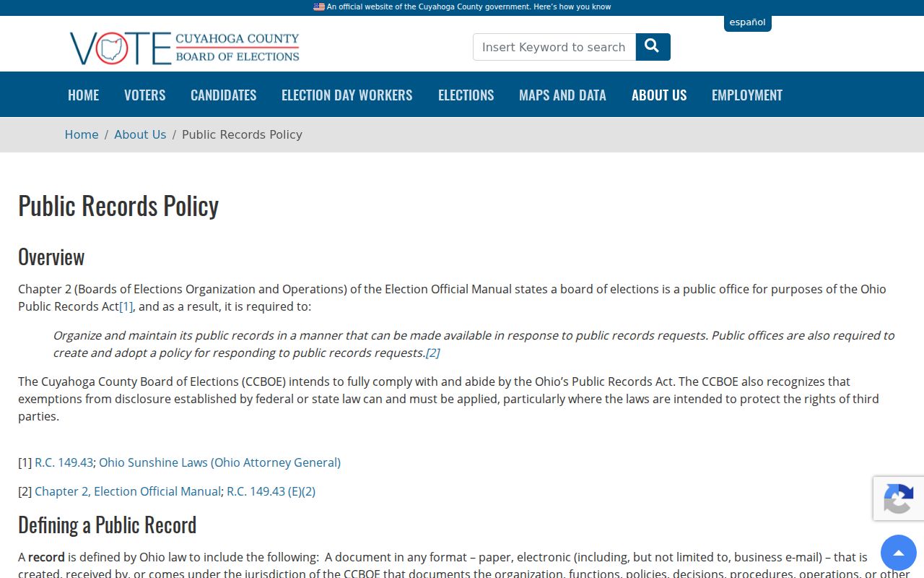Go to the EMPLOYMENT page
Screen dimensions: 924x578
[x=747, y=95]
